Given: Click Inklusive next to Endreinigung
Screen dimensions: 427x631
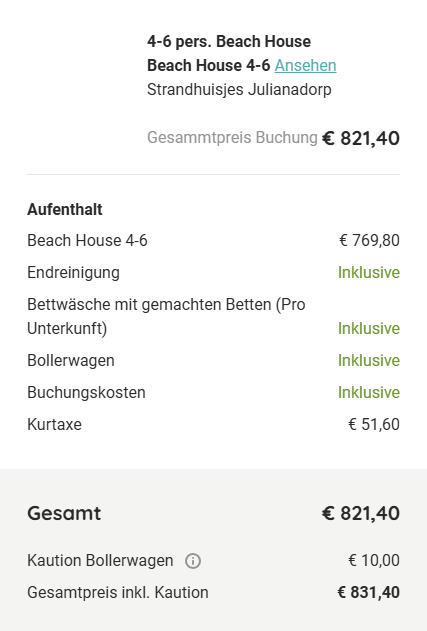Looking at the screenshot, I should click(x=369, y=272).
